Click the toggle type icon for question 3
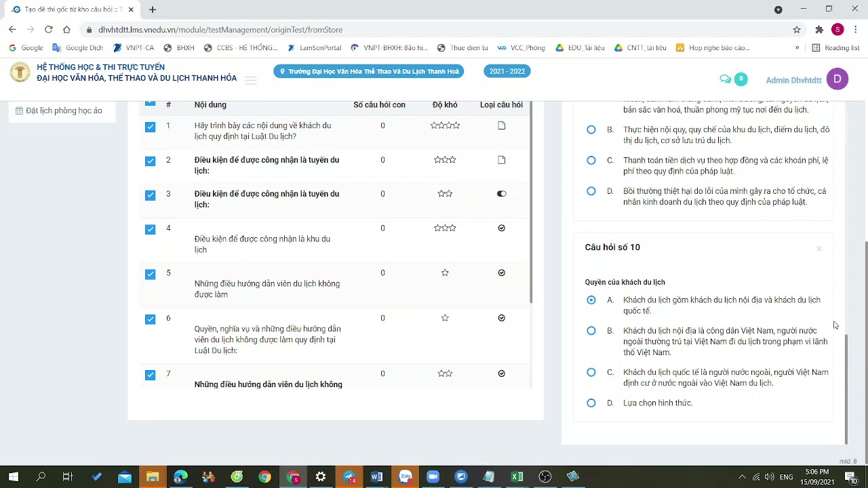Image resolution: width=868 pixels, height=488 pixels. pyautogui.click(x=502, y=194)
